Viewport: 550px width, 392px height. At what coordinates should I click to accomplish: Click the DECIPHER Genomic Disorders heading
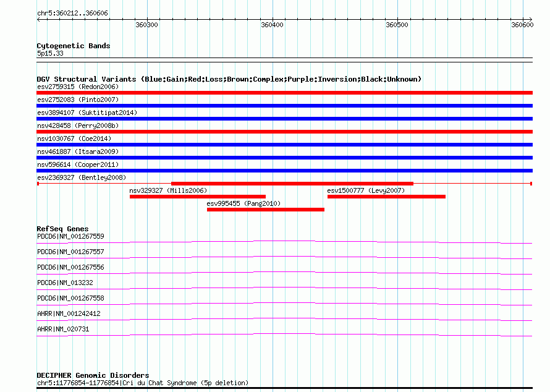click(93, 375)
